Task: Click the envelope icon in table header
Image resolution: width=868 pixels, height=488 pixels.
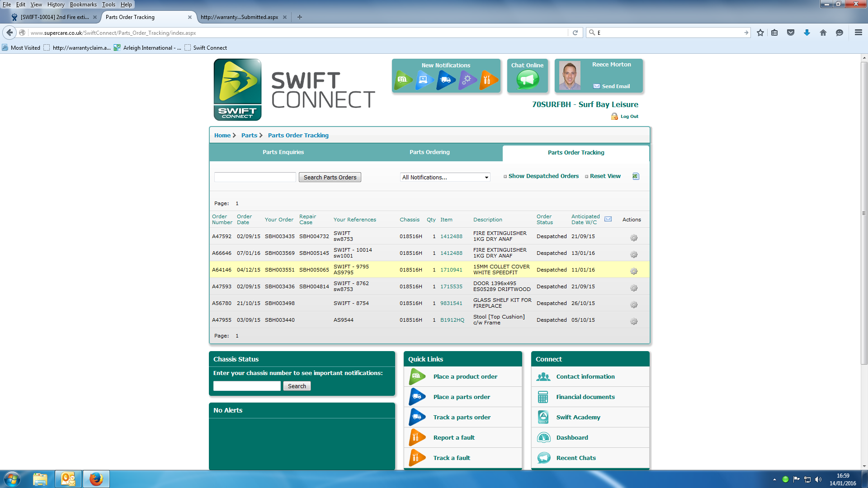Action: click(x=608, y=219)
